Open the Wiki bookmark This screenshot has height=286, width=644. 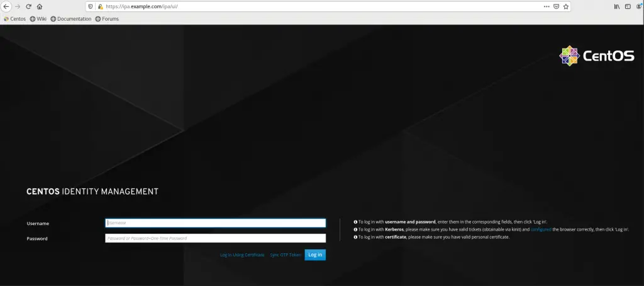pyautogui.click(x=38, y=19)
